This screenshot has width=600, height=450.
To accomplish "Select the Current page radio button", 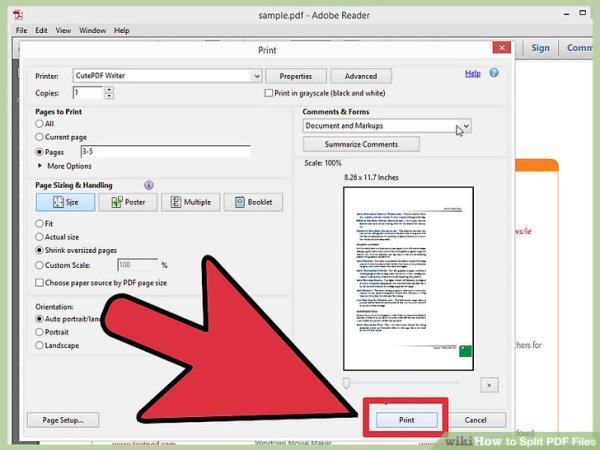I will point(39,137).
